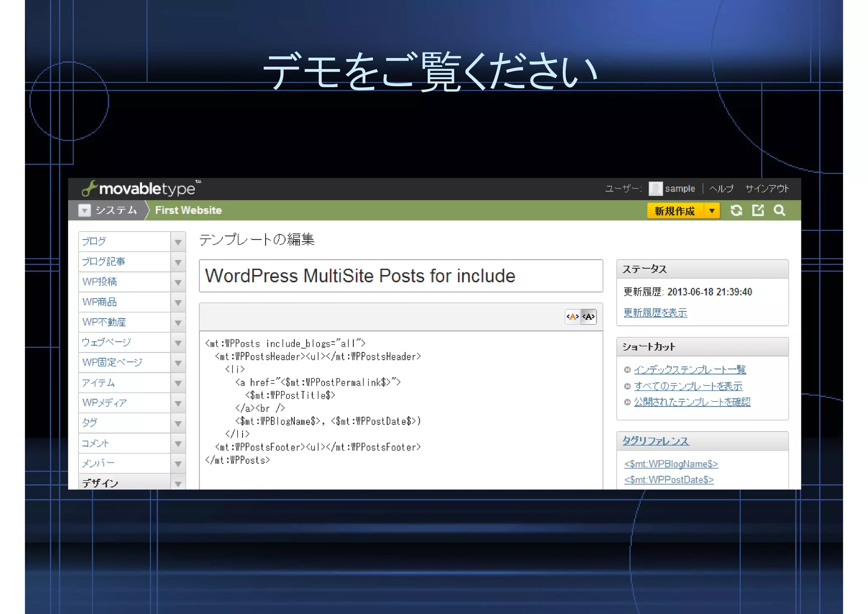Click the sample user avatar
Image resolution: width=868 pixels, height=614 pixels.
(x=655, y=189)
